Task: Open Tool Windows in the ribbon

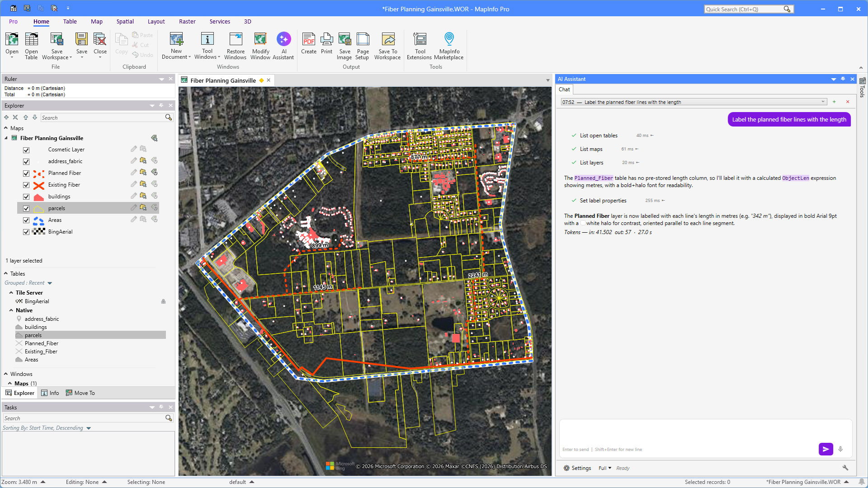Action: (207, 46)
